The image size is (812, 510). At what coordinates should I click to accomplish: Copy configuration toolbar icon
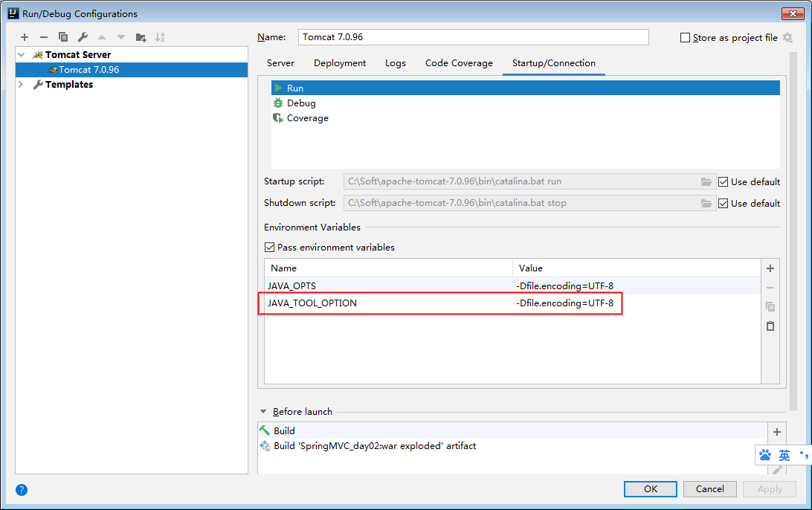coord(63,37)
